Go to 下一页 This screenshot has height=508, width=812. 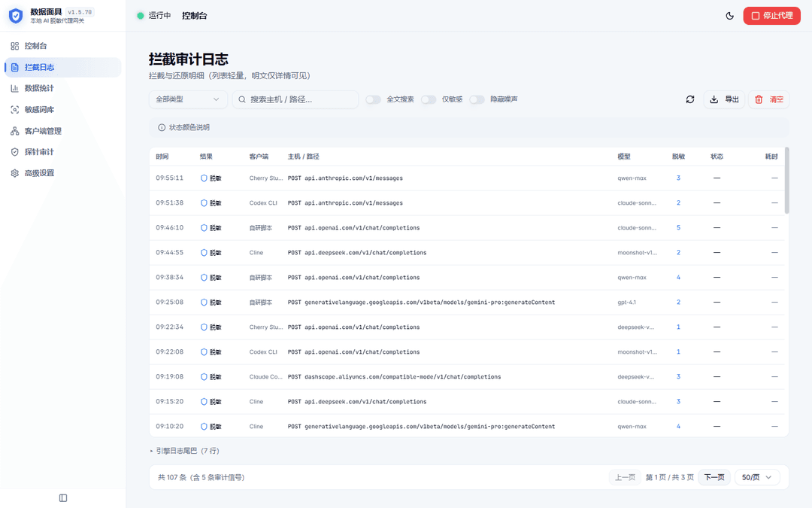tap(714, 477)
